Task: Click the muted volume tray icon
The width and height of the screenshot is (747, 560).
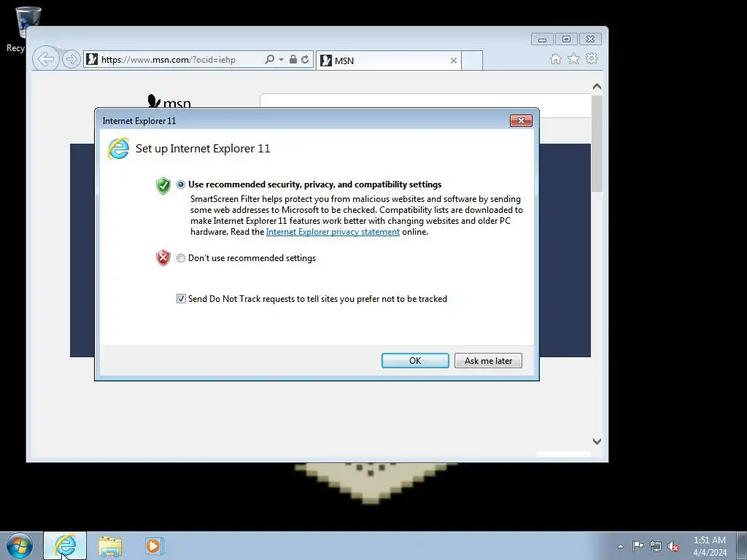Action: (x=673, y=546)
